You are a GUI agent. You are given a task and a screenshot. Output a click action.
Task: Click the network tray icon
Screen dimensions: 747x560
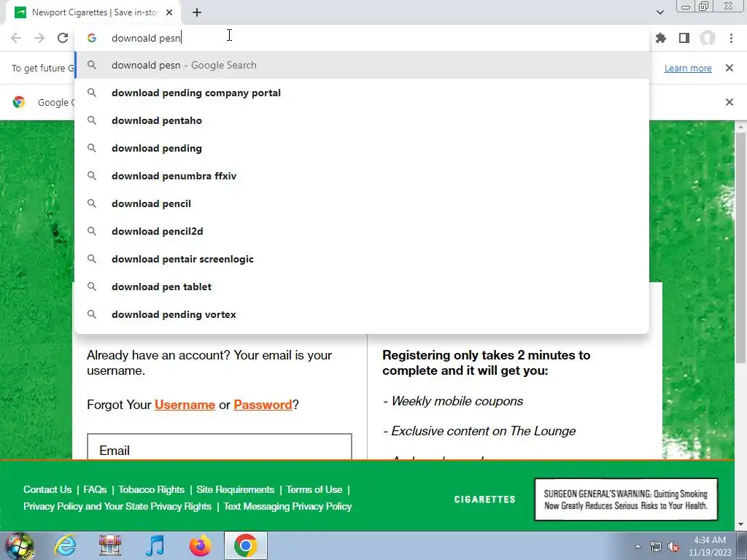tap(656, 547)
